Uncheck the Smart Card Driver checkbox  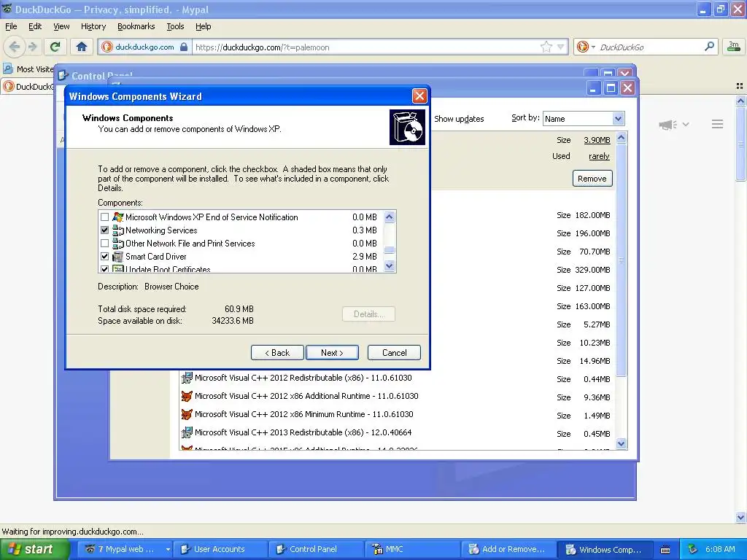(105, 256)
